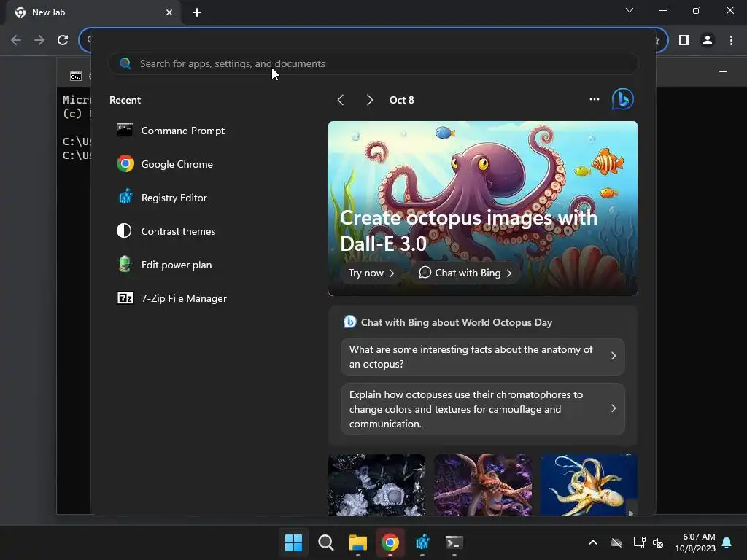
Task: Click the network display tray icon
Action: [639, 542]
